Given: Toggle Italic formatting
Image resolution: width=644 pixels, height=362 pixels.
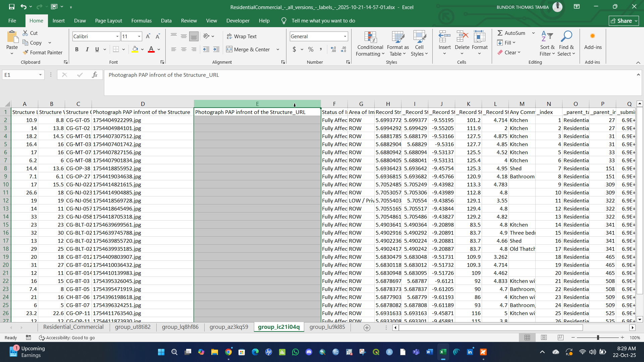Looking at the screenshot, I should [87, 50].
